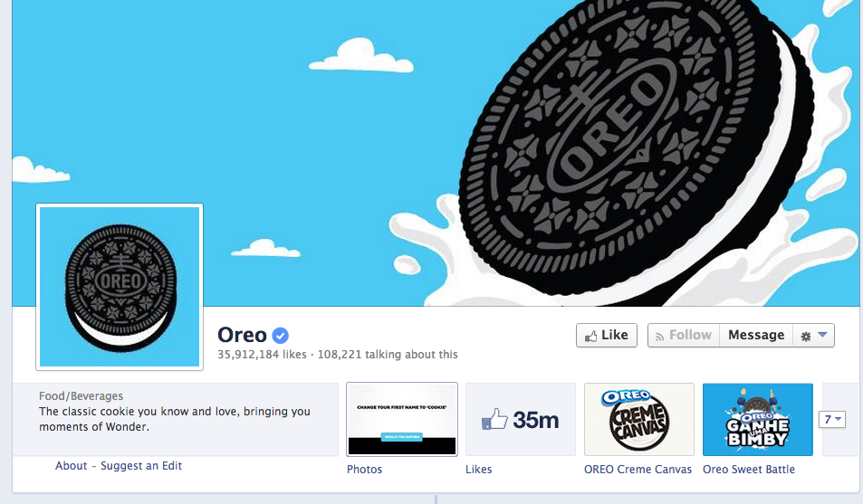This screenshot has width=863, height=504.
Task: Open the gear settings dropdown
Action: pyautogui.click(x=813, y=335)
